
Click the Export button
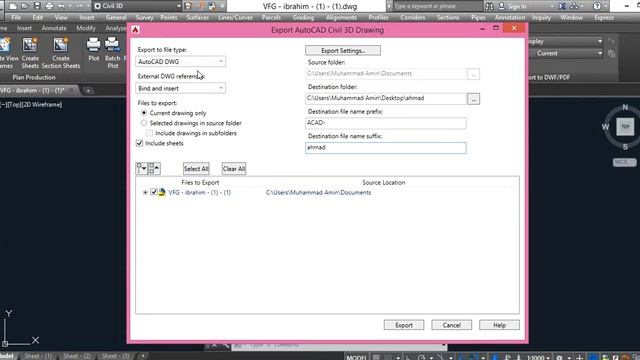[x=404, y=325]
